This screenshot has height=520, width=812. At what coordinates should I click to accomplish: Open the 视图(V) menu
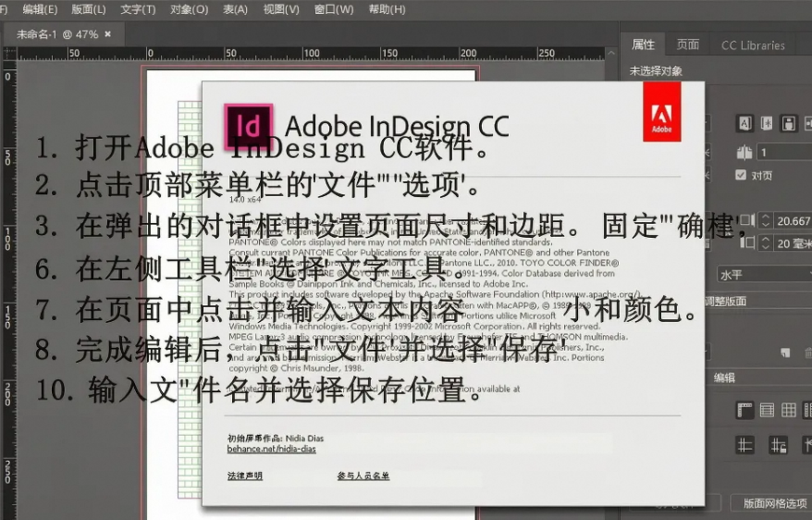tap(281, 9)
